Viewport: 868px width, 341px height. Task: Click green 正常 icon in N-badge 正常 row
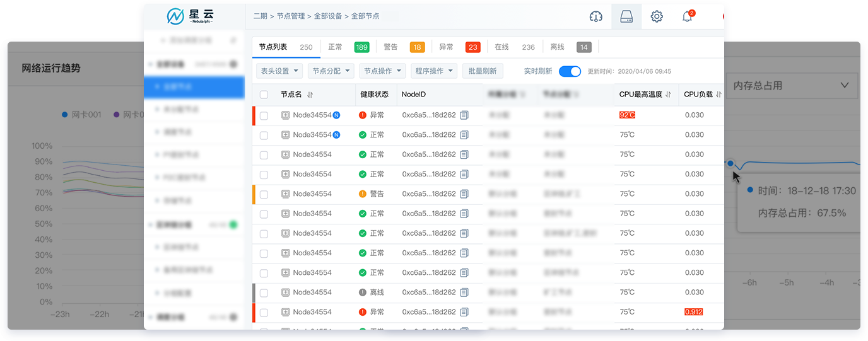pyautogui.click(x=362, y=135)
